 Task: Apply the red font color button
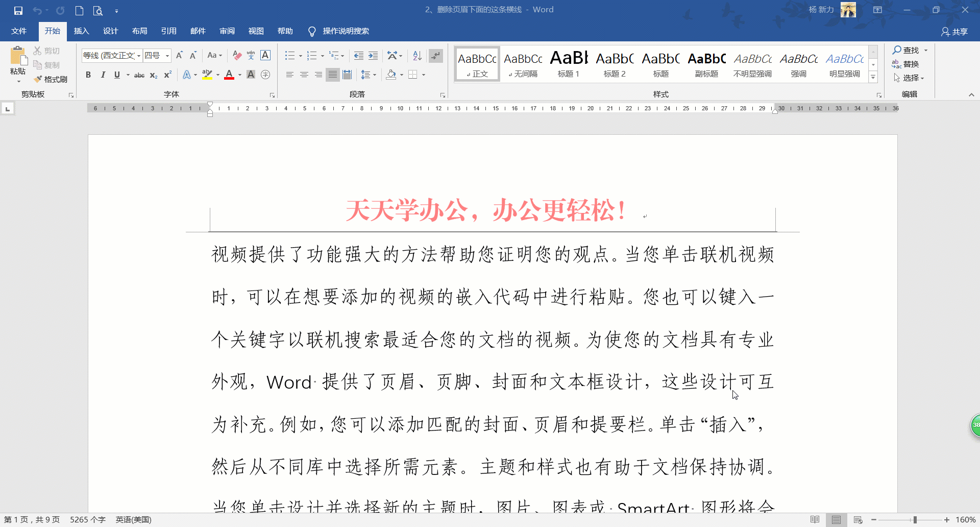229,75
